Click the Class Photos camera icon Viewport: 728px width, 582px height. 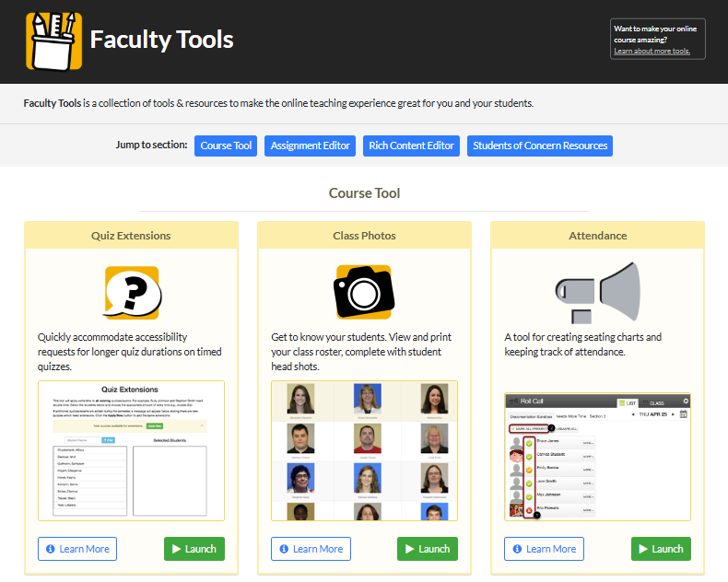click(365, 292)
